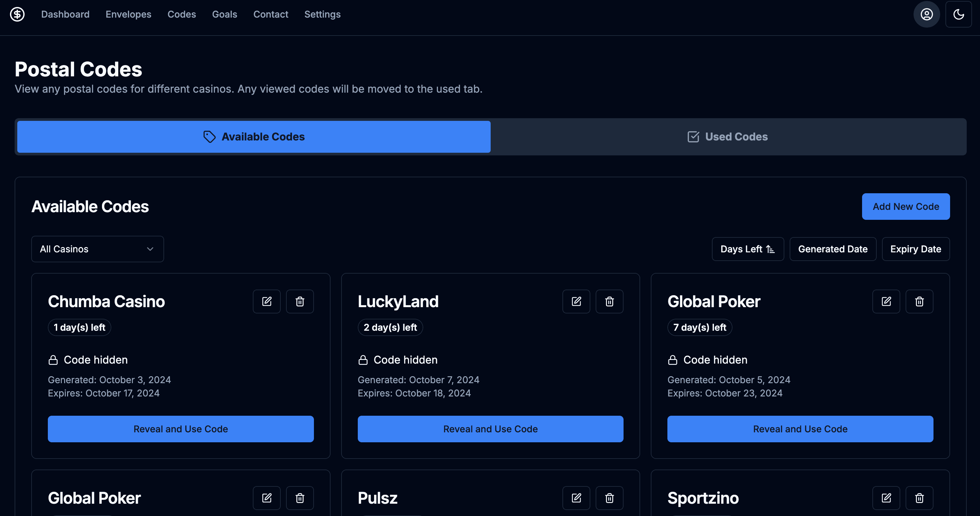This screenshot has width=980, height=516.
Task: Open the All Casinos filter dropdown
Action: click(x=97, y=249)
